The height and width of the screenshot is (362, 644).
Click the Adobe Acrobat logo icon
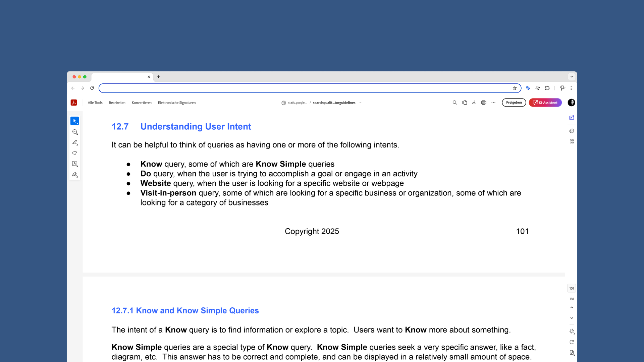pos(74,103)
